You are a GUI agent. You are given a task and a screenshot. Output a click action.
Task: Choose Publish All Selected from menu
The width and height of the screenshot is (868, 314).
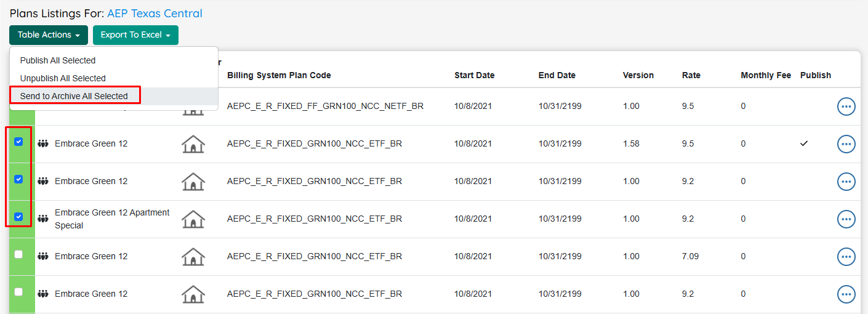[x=58, y=60]
